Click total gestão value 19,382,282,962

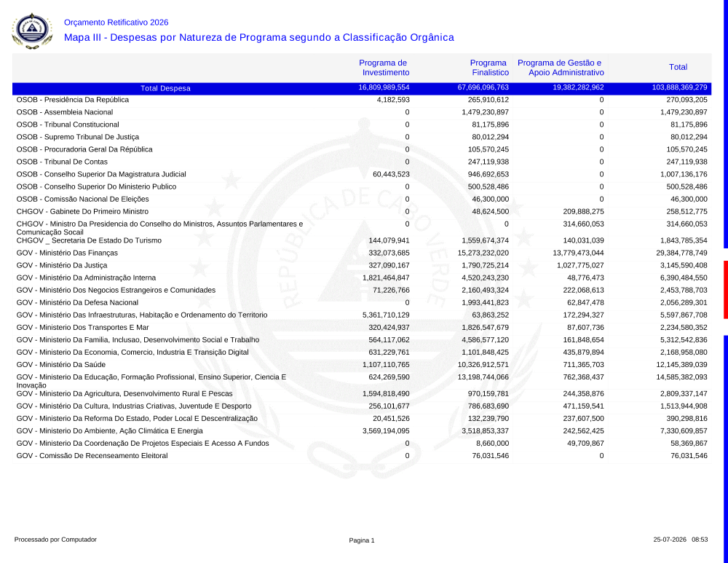(578, 87)
